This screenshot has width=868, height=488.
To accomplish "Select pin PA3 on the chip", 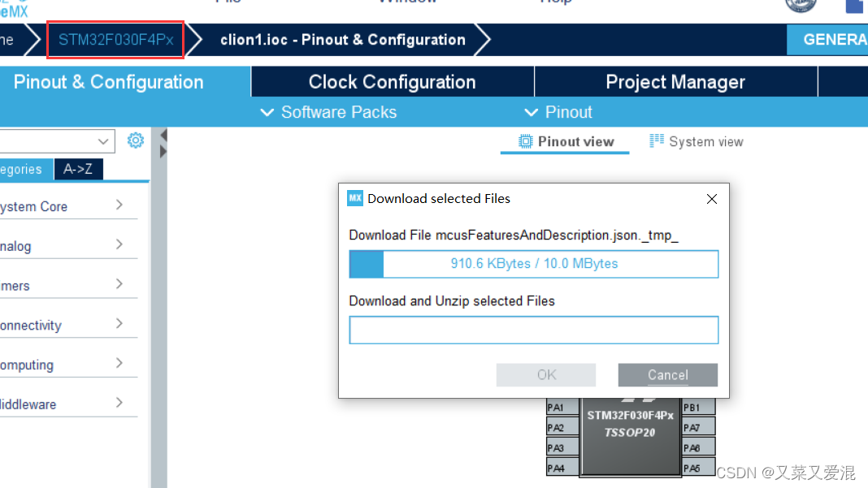I will 562,447.
